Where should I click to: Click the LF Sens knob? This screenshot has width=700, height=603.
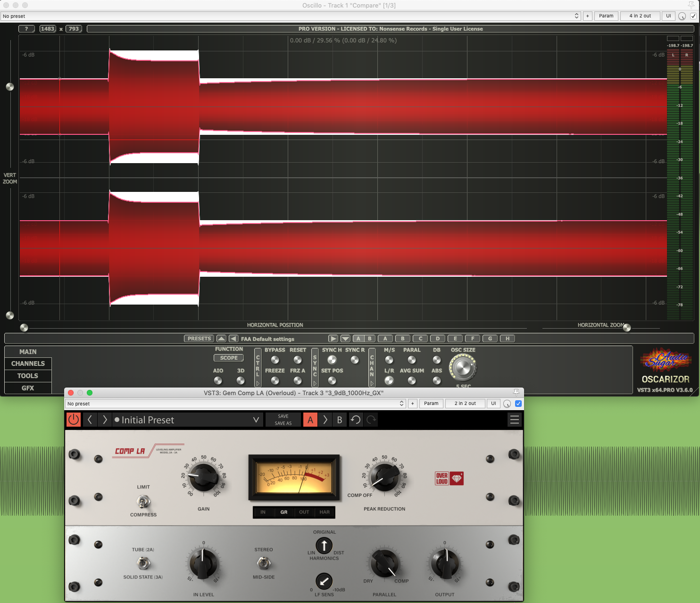(324, 581)
